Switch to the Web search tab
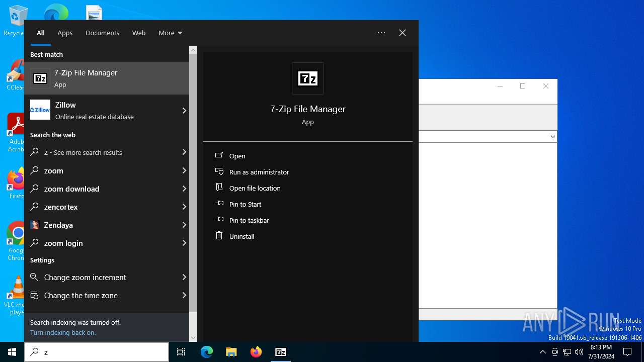The height and width of the screenshot is (362, 644). click(x=139, y=33)
